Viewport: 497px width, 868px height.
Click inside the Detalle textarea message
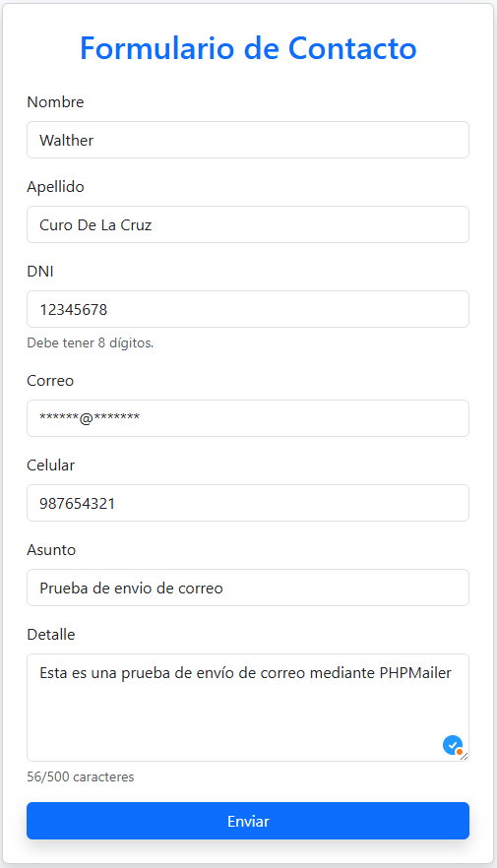click(x=248, y=708)
